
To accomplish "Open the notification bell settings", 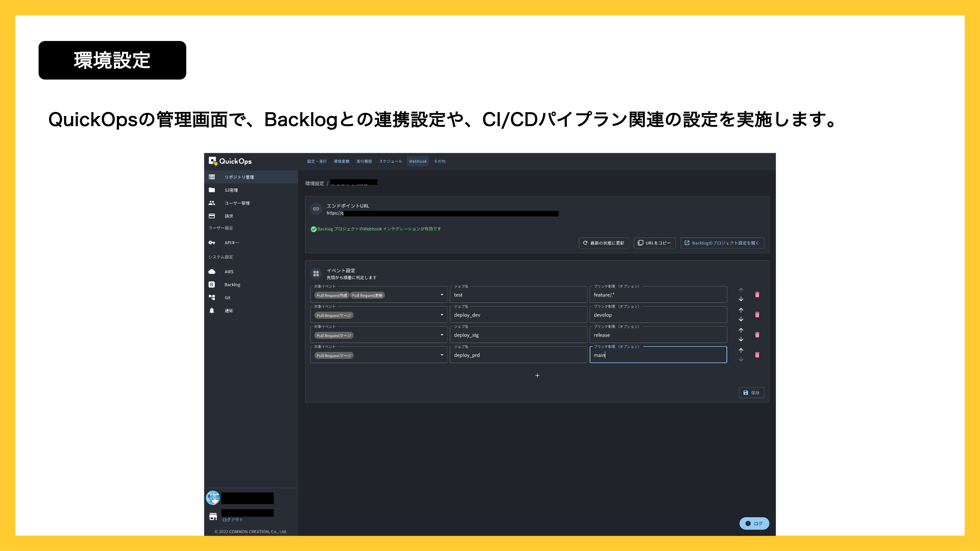I will 228,311.
